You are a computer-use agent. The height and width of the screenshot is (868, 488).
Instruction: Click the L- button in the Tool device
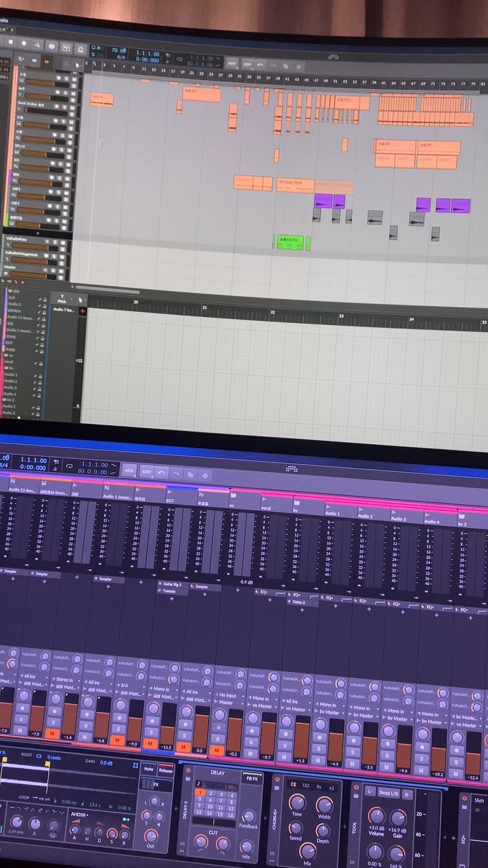click(x=369, y=791)
